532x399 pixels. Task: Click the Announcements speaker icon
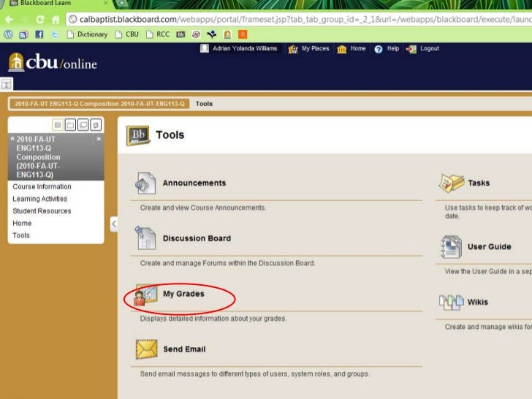pos(145,183)
